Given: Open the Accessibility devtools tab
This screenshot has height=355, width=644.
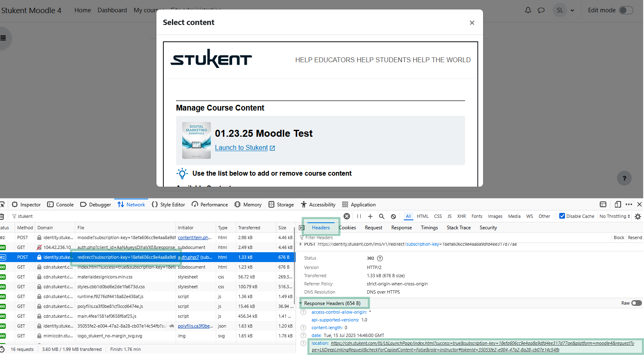Looking at the screenshot, I should 318,205.
